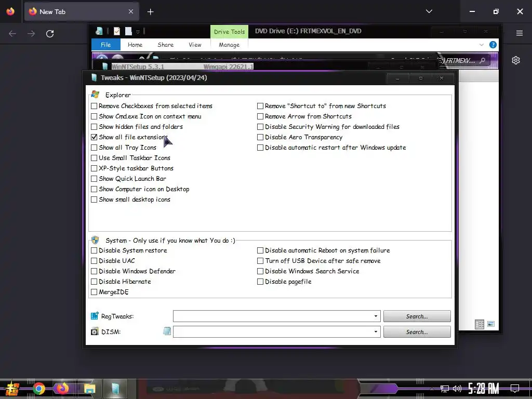Expand the Explorer ribbon chevron
The width and height of the screenshot is (532, 399).
pos(482,45)
